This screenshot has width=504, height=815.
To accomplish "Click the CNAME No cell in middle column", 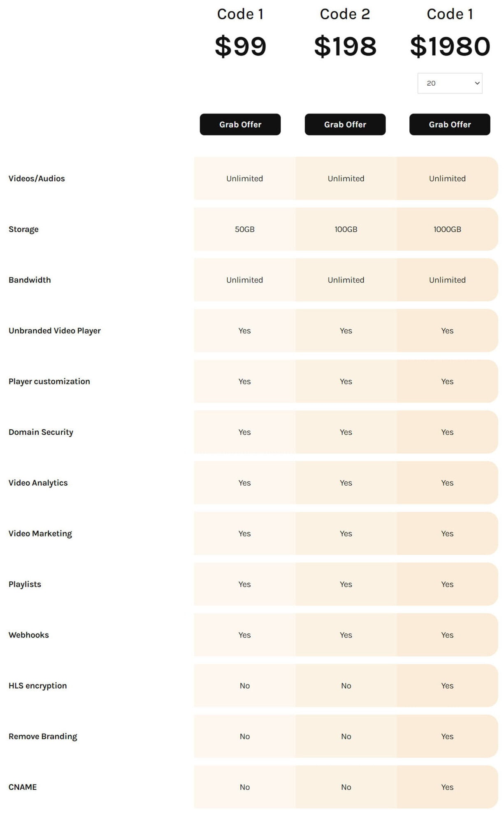I will coord(346,787).
